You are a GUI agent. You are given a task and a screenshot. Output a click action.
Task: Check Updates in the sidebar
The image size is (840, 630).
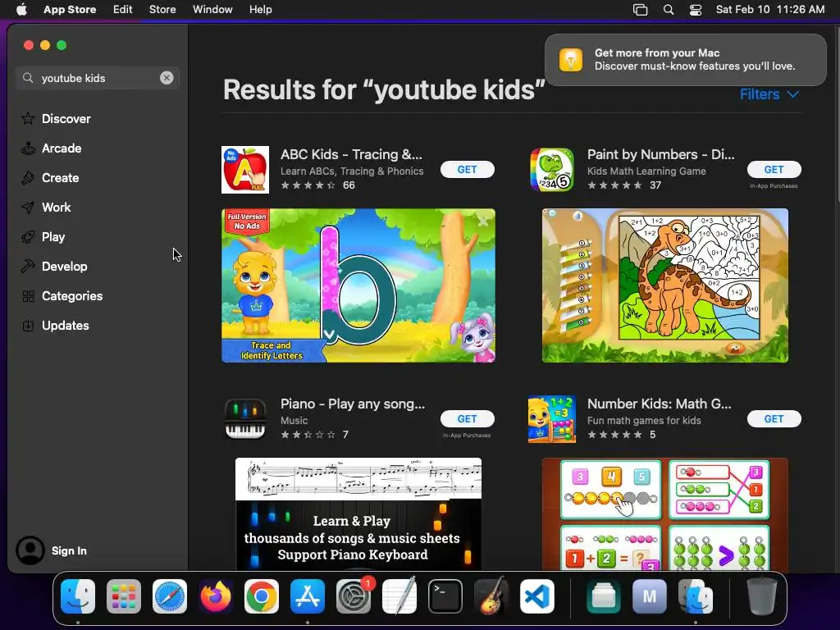(55, 325)
